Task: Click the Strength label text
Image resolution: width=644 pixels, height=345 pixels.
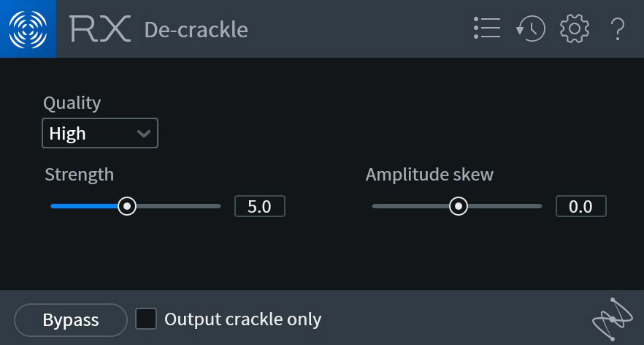Action: pos(79,175)
